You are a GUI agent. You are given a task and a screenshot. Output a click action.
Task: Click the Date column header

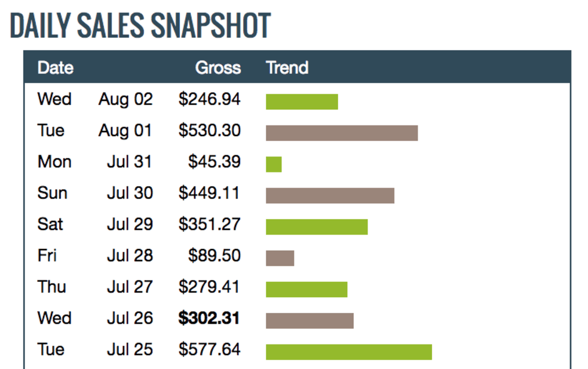coord(55,67)
